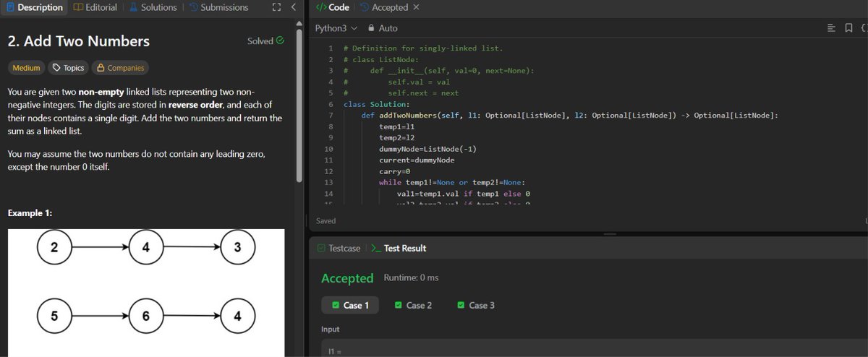Click the bookmark icon in editor toolbar
The width and height of the screenshot is (868, 357).
pos(848,28)
